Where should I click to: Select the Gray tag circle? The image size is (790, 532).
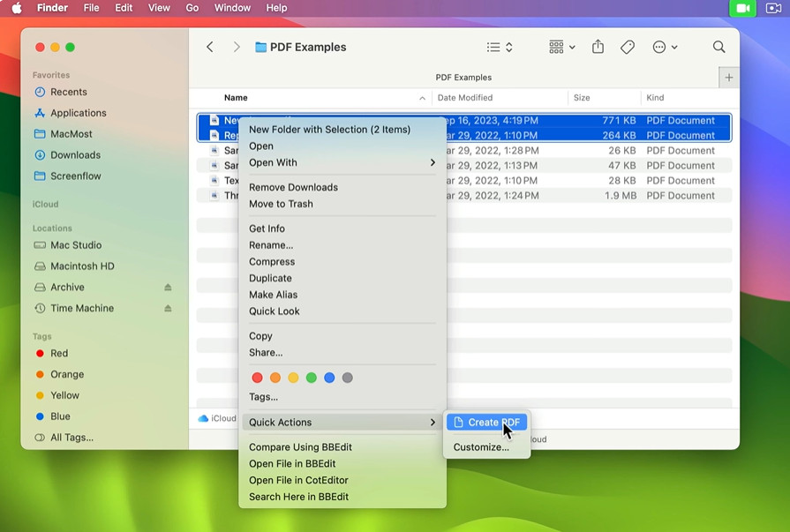tap(348, 377)
